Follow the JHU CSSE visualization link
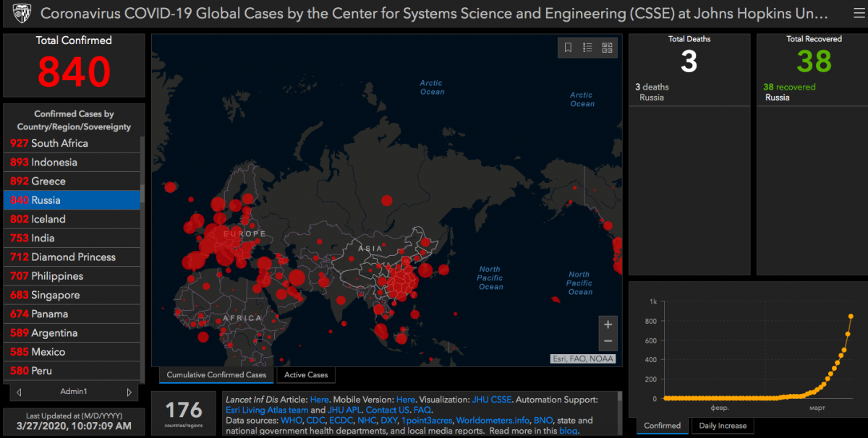The width and height of the screenshot is (868, 438). tap(491, 399)
